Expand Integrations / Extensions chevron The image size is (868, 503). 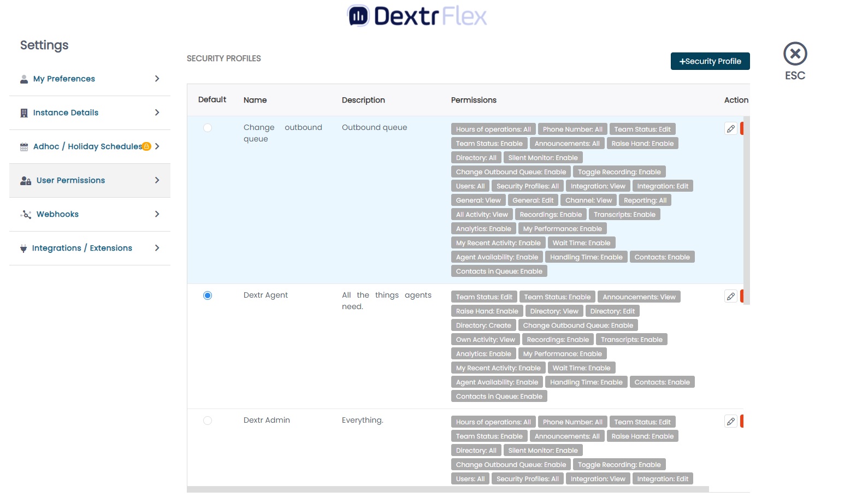tap(157, 248)
